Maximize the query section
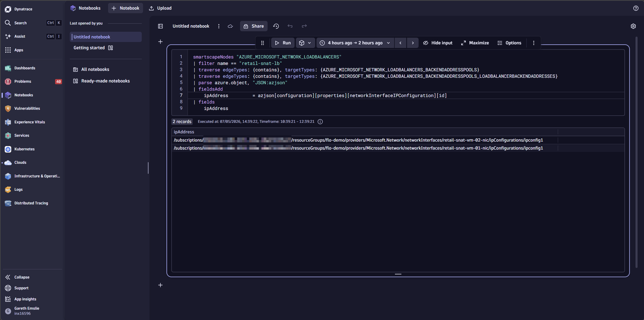This screenshot has width=644, height=320. point(475,43)
